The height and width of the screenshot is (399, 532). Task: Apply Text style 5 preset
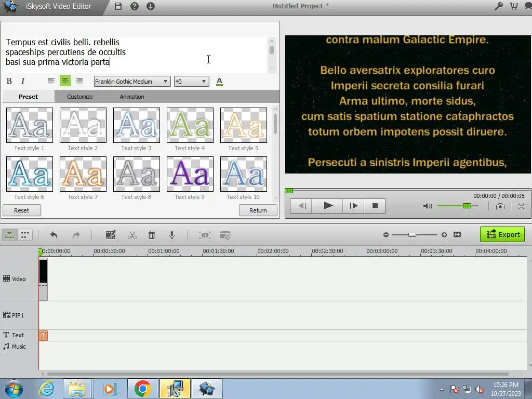244,125
